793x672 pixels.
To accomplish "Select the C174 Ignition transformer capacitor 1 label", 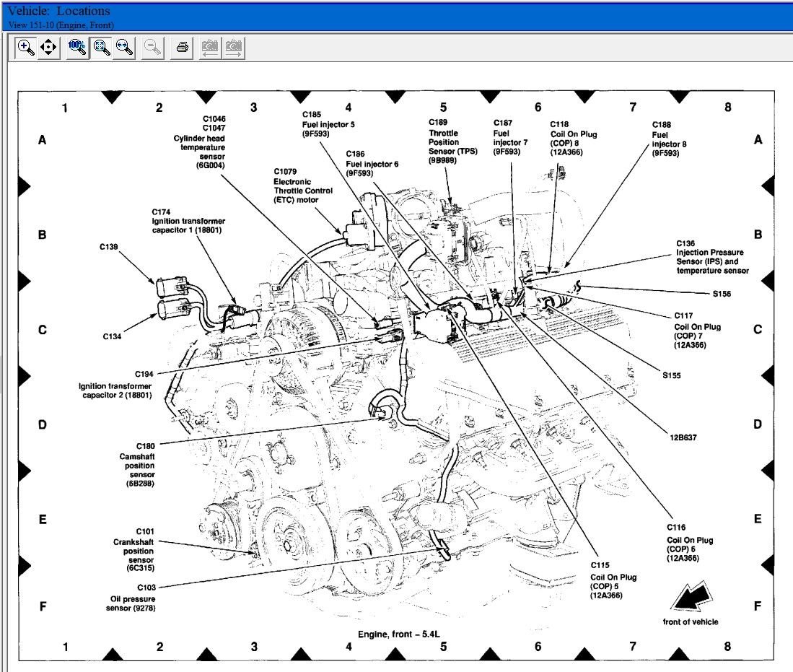I will pos(188,221).
